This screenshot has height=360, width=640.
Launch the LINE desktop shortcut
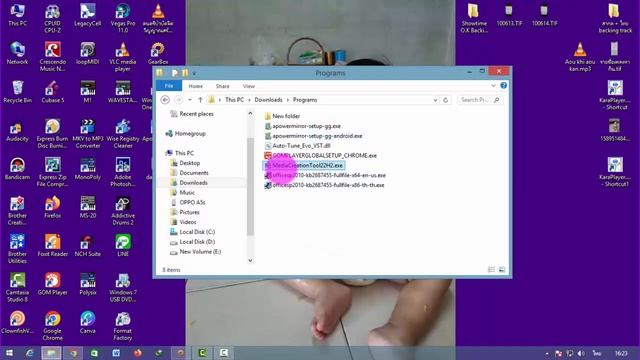click(x=123, y=246)
